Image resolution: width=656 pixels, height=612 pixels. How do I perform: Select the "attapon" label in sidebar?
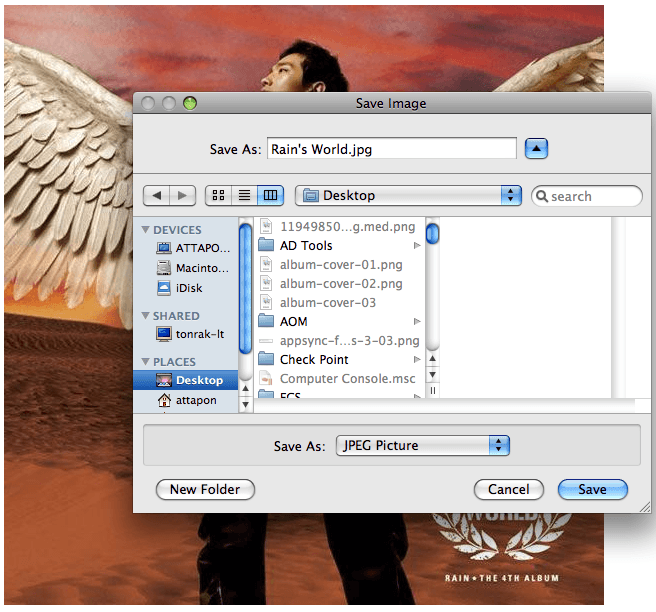coord(196,400)
